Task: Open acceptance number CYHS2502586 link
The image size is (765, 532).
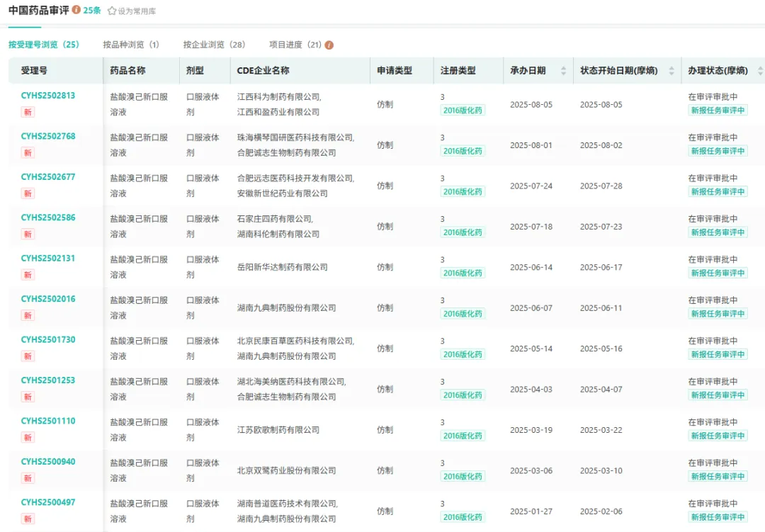Action: pos(48,217)
